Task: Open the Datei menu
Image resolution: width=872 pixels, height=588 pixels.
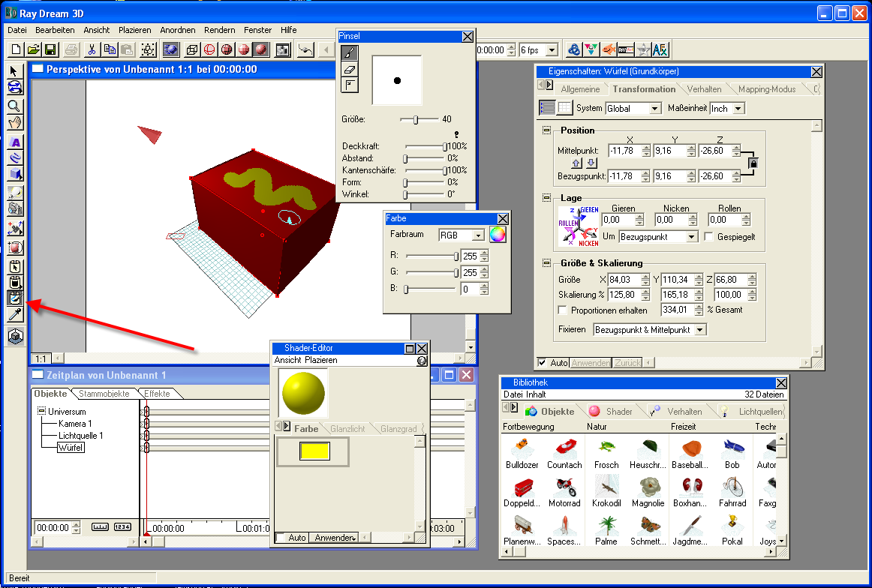Action: [17, 30]
